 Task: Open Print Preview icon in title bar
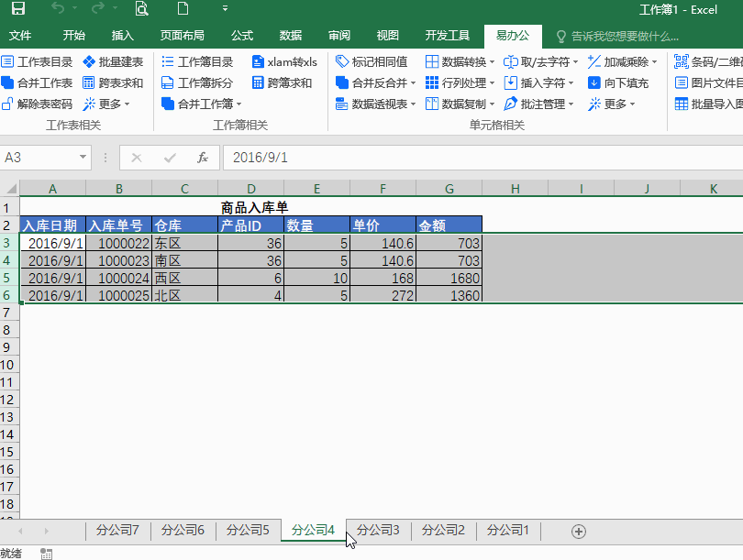(x=141, y=8)
